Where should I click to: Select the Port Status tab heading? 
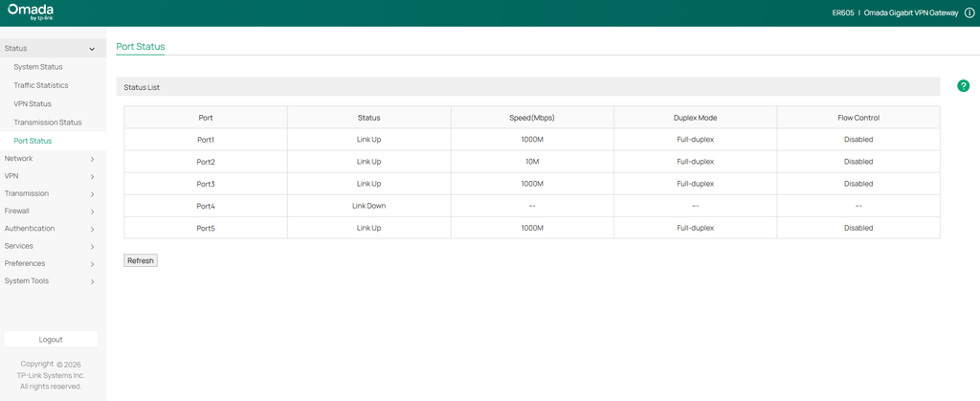pos(141,46)
